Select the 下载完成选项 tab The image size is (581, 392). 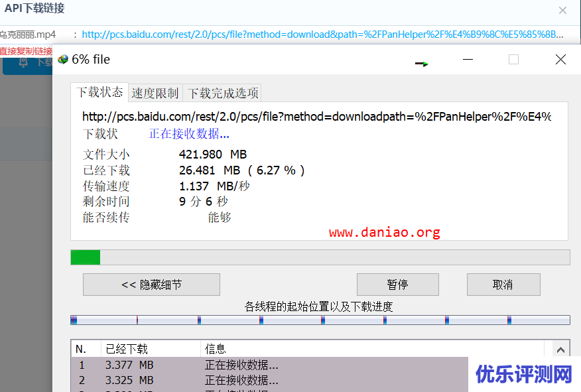click(222, 94)
